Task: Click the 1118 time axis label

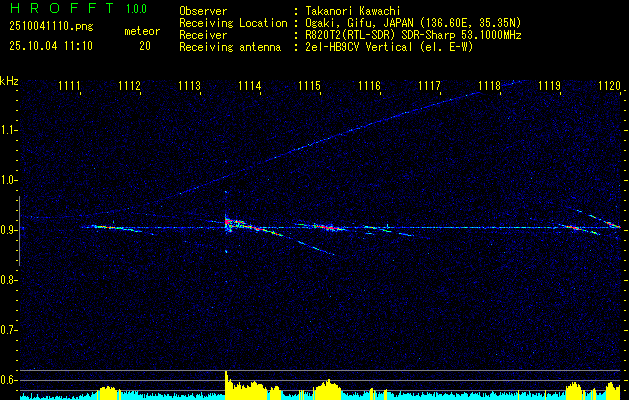Action: (489, 86)
